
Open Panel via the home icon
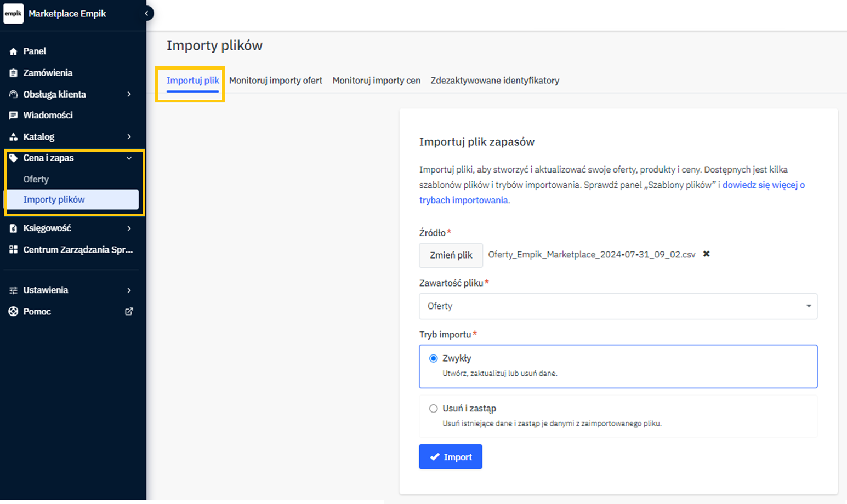13,51
